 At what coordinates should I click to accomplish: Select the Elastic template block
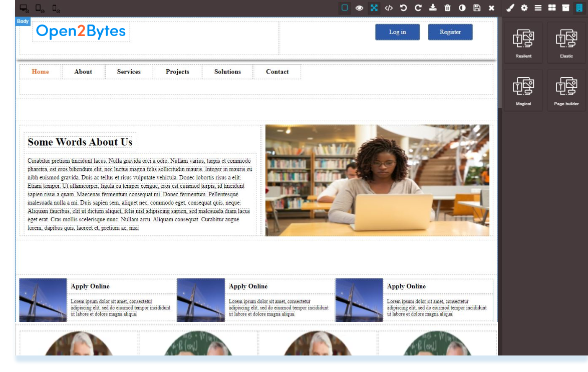[x=566, y=42]
